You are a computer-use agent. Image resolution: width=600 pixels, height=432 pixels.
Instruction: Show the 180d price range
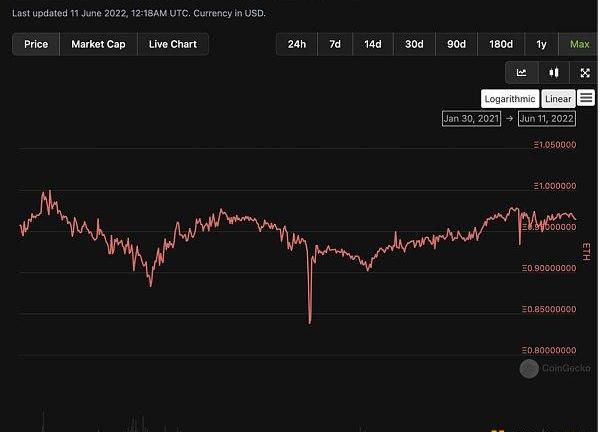[x=500, y=44]
